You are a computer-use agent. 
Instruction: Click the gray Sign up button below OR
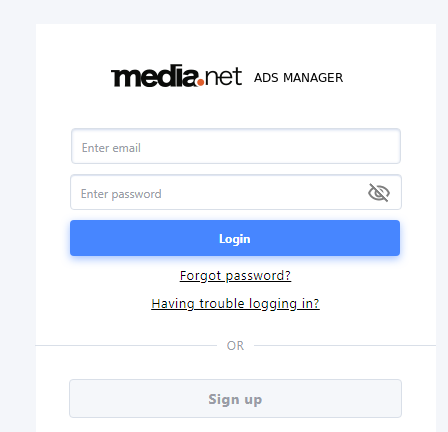coord(235,398)
